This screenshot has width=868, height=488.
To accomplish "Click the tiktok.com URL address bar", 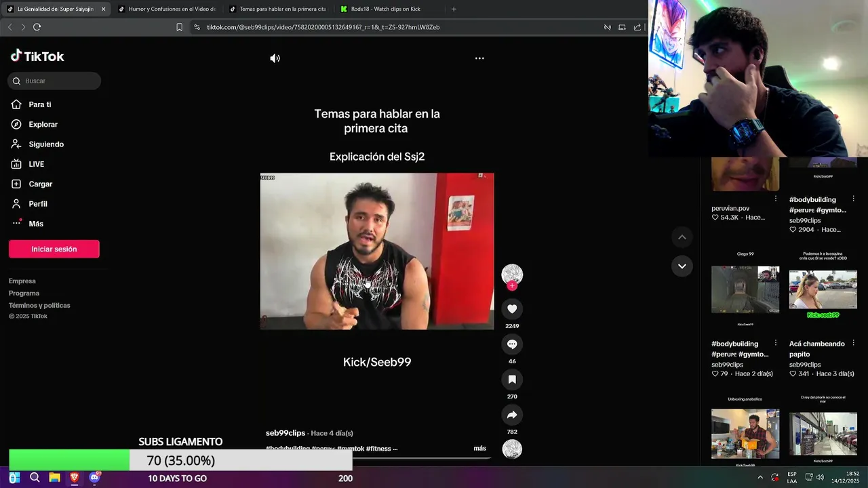I will tap(323, 27).
